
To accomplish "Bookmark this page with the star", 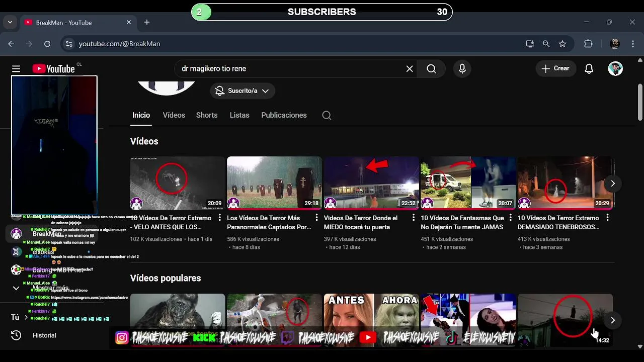I will click(562, 44).
